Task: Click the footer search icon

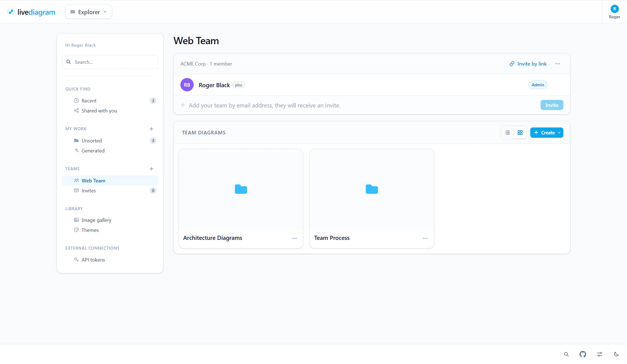Action: tap(566, 354)
